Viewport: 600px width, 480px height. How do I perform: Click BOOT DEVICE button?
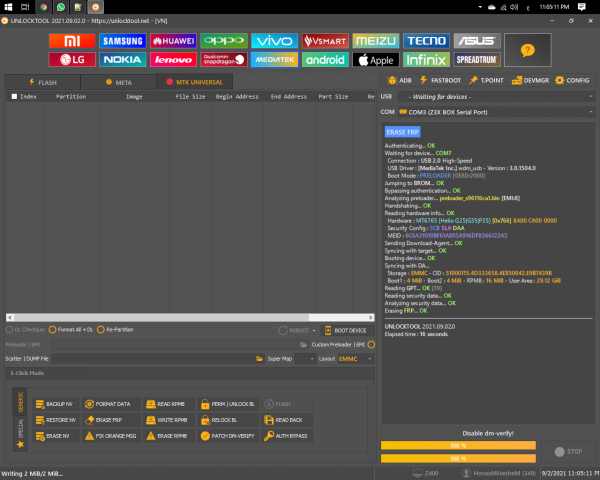tap(346, 330)
